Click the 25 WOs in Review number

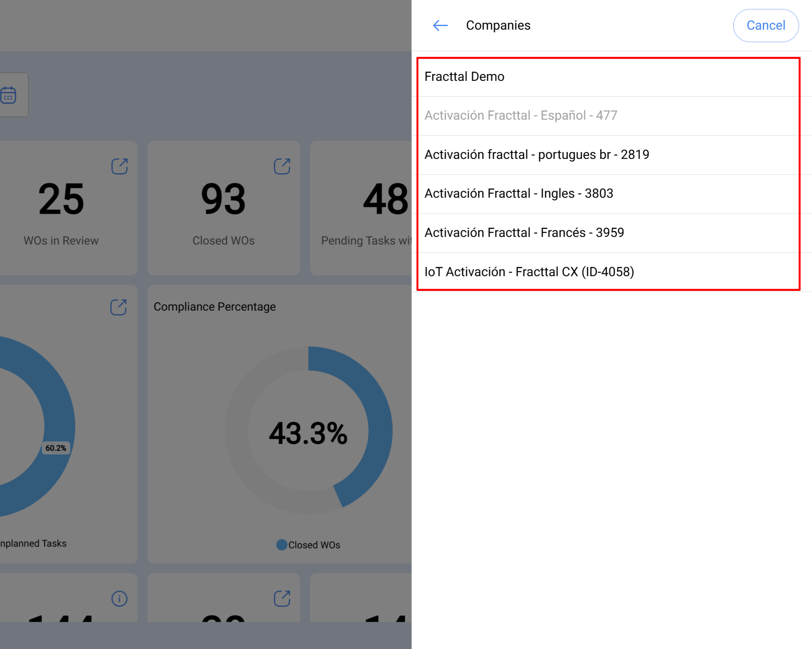[x=61, y=199]
